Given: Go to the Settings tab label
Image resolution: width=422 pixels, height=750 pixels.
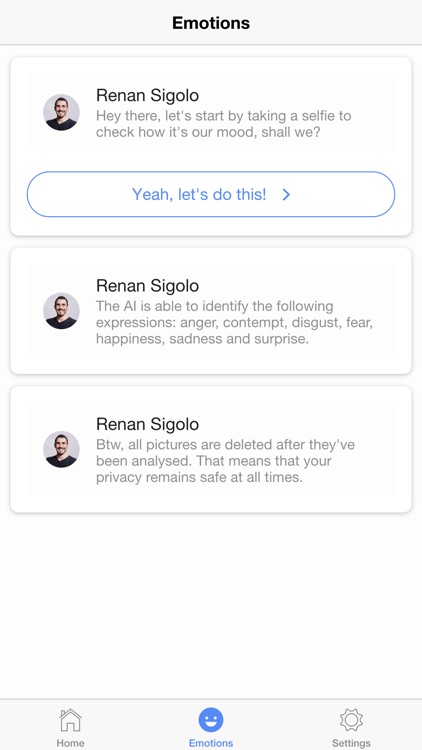Looking at the screenshot, I should coord(351,743).
